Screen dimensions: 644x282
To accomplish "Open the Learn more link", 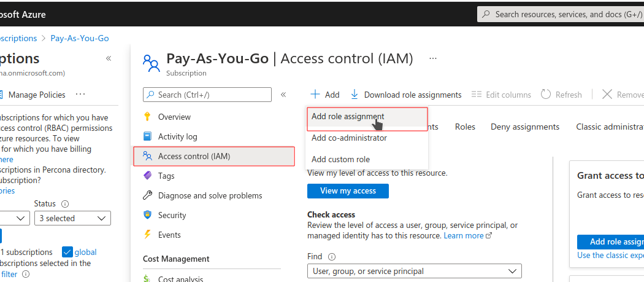I will [464, 235].
